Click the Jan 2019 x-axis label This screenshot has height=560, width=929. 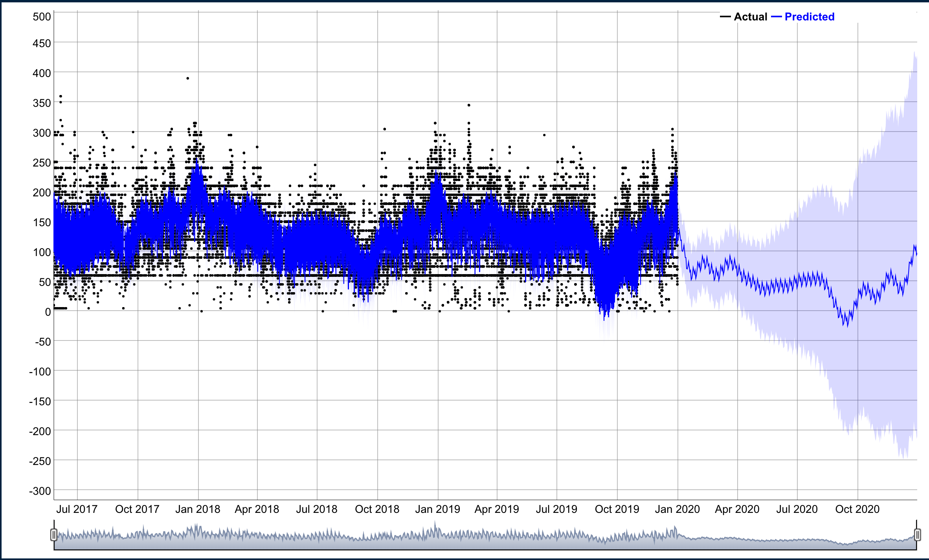(x=437, y=509)
